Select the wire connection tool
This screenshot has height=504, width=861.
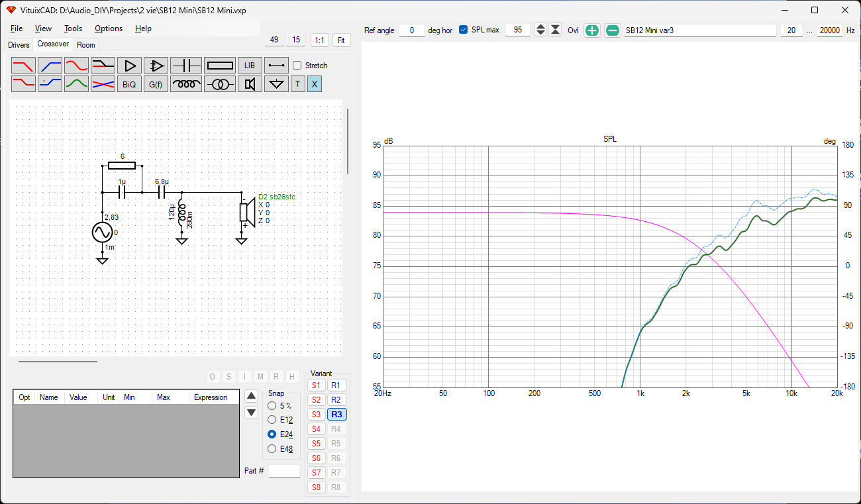pos(277,66)
